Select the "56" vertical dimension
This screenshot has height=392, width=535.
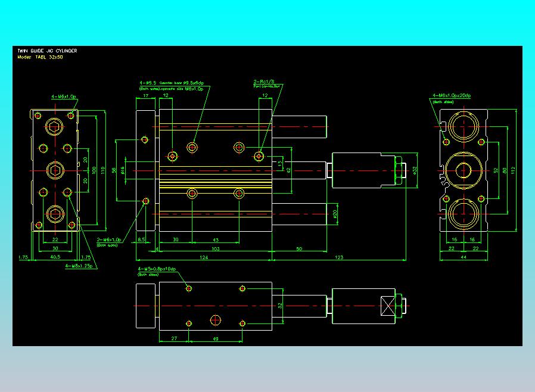(114, 170)
